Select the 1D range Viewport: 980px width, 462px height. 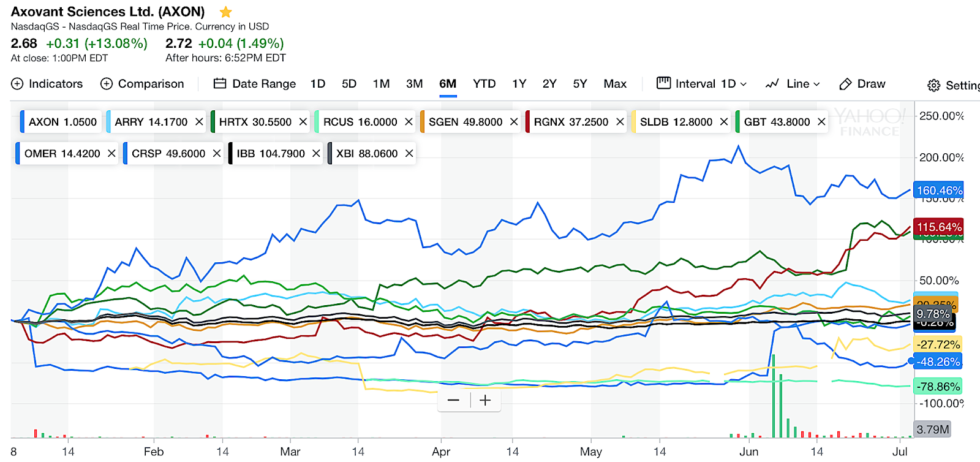click(x=318, y=84)
